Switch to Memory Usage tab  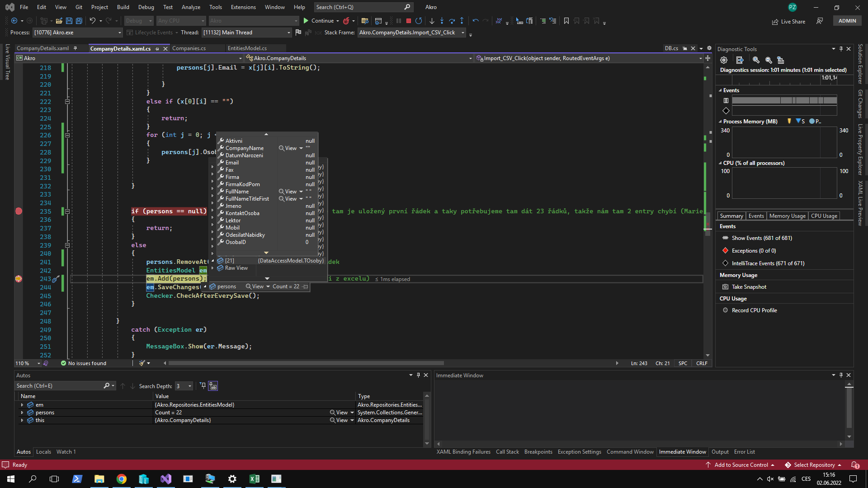coord(787,216)
